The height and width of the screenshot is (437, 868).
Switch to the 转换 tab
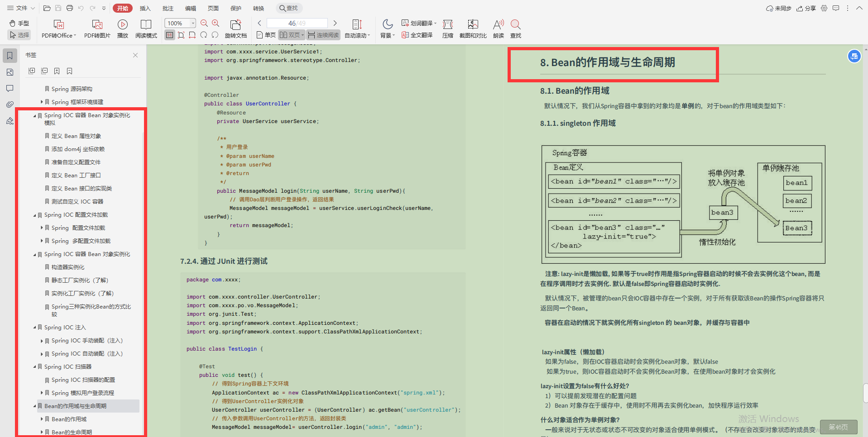tap(259, 8)
